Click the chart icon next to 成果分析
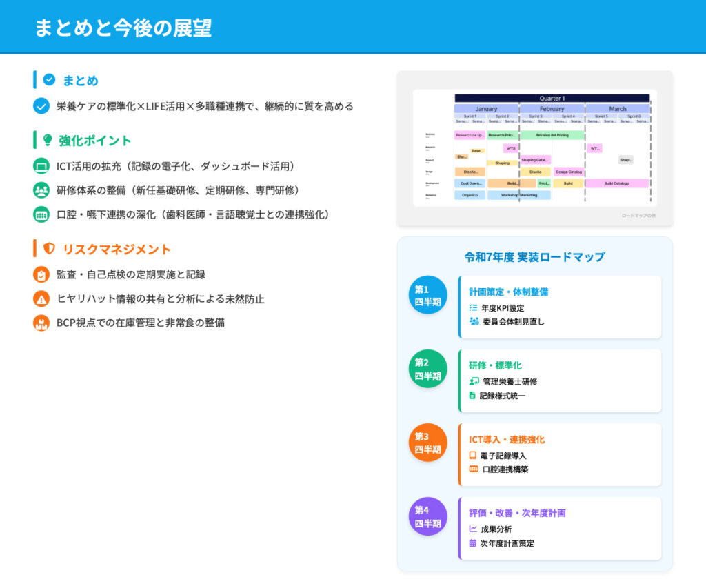 tap(473, 529)
